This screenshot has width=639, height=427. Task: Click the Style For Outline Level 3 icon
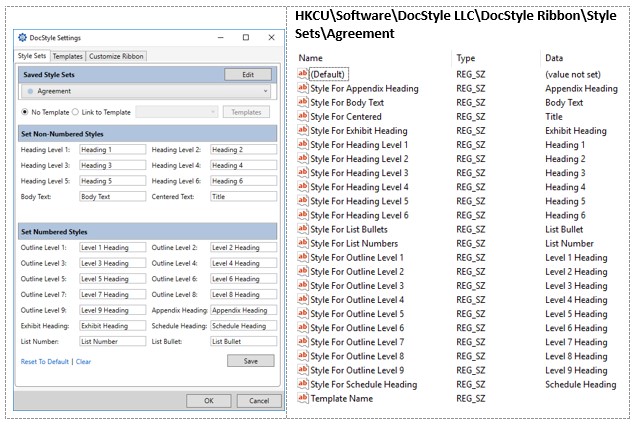point(302,285)
